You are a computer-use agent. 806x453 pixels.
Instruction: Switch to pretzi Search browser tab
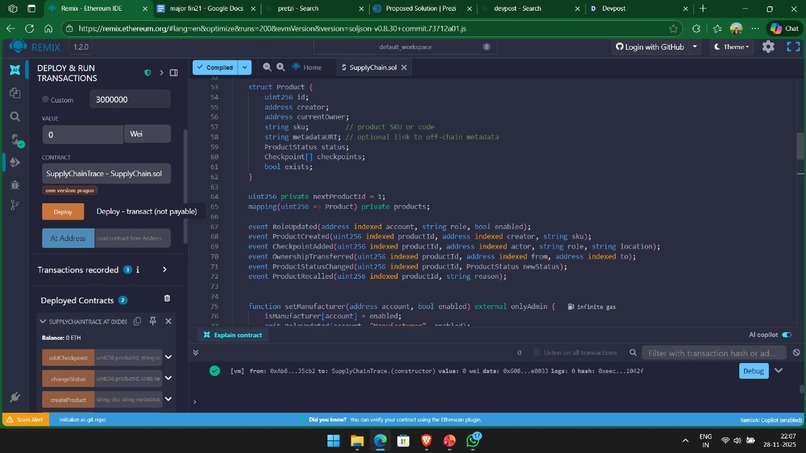(313, 9)
